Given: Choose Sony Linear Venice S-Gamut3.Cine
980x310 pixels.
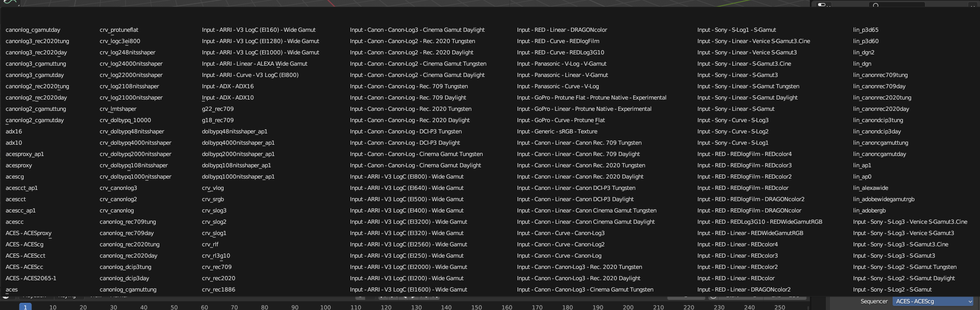Looking at the screenshot, I should [x=754, y=41].
